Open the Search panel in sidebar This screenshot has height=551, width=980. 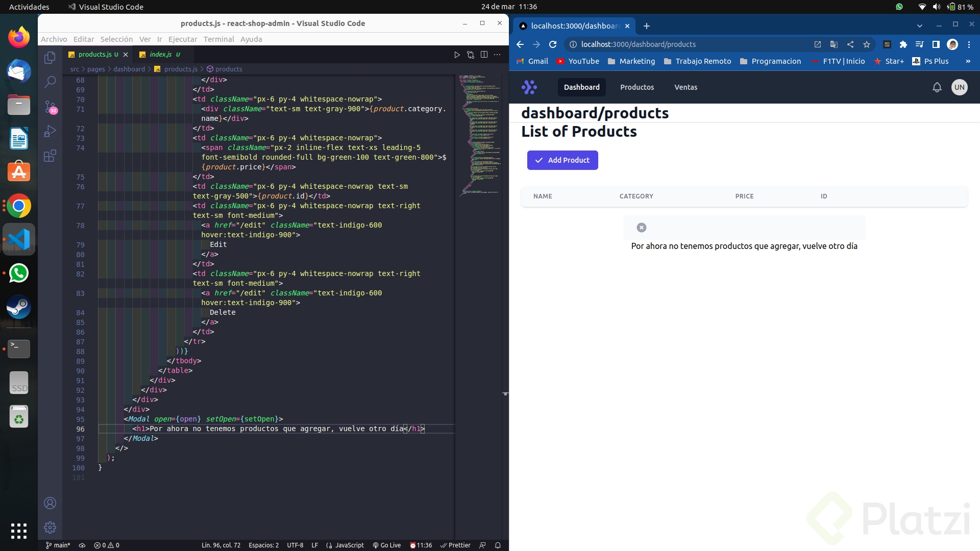click(x=50, y=82)
